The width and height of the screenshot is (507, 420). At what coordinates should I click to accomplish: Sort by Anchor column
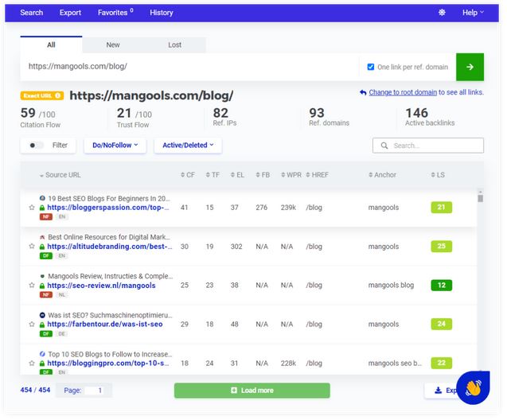coord(382,175)
